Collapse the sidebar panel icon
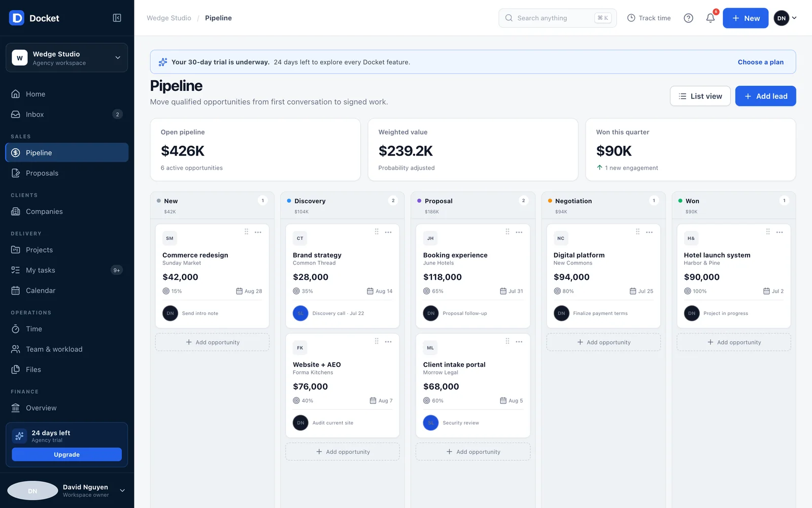This screenshot has width=812, height=508. click(117, 18)
